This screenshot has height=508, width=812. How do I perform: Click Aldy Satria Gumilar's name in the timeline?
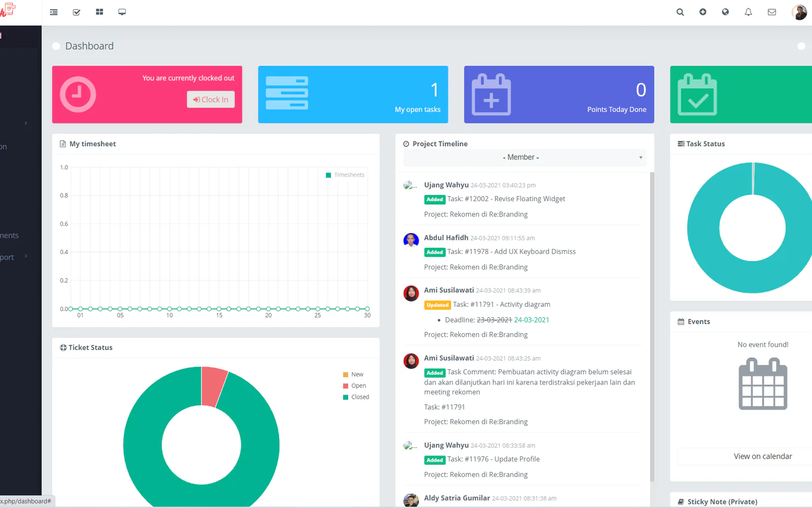click(457, 498)
